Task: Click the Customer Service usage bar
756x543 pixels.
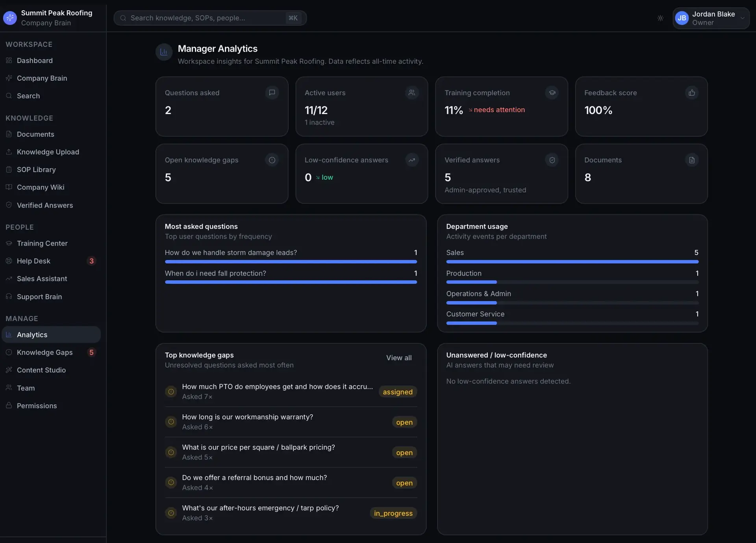Action: pyautogui.click(x=572, y=323)
